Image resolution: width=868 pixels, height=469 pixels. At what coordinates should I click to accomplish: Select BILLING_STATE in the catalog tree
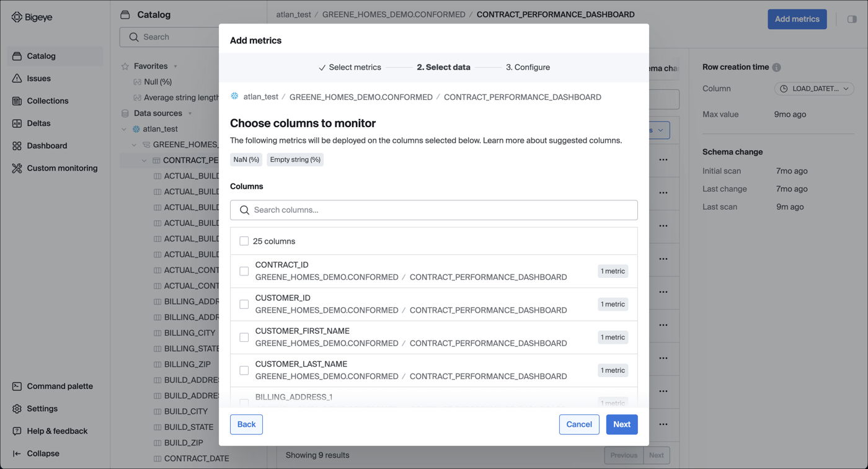[x=192, y=349]
